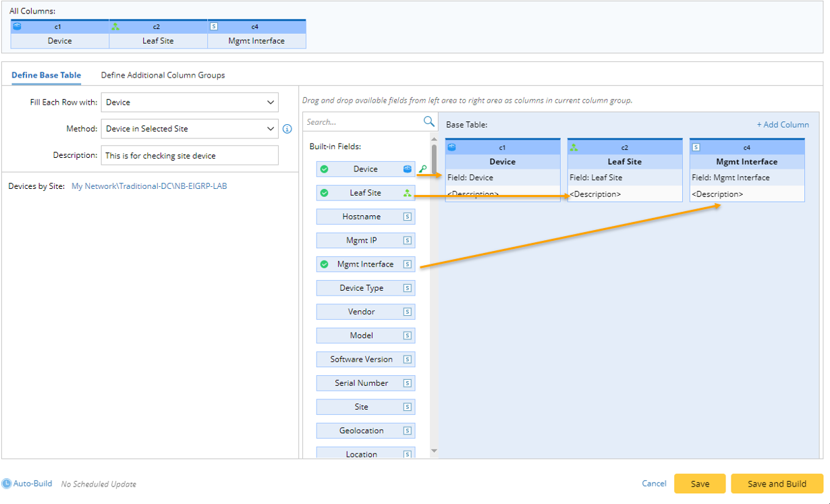Click the + Add Column link
The height and width of the screenshot is (504, 830).
pos(782,125)
